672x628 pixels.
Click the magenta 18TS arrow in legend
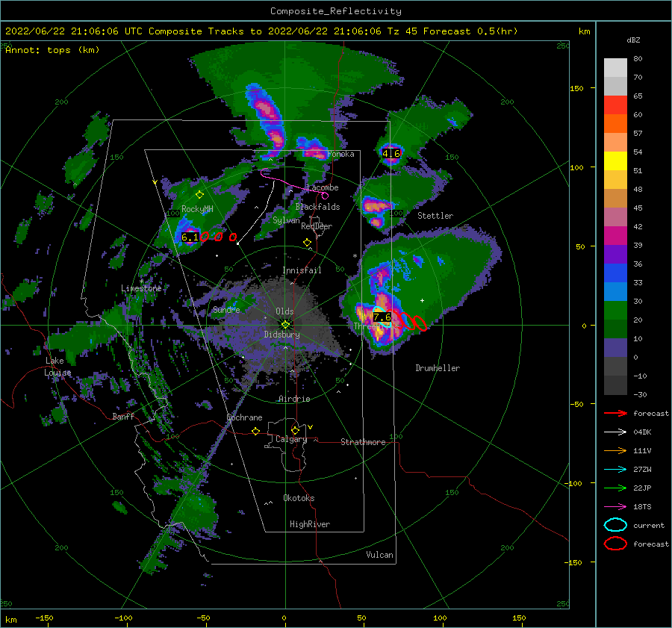[x=616, y=507]
